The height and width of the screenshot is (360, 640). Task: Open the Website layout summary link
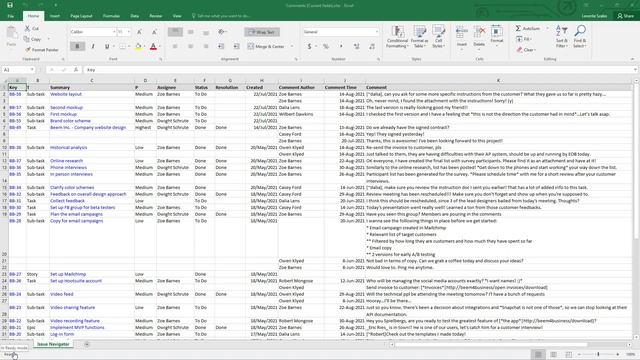pos(66,94)
